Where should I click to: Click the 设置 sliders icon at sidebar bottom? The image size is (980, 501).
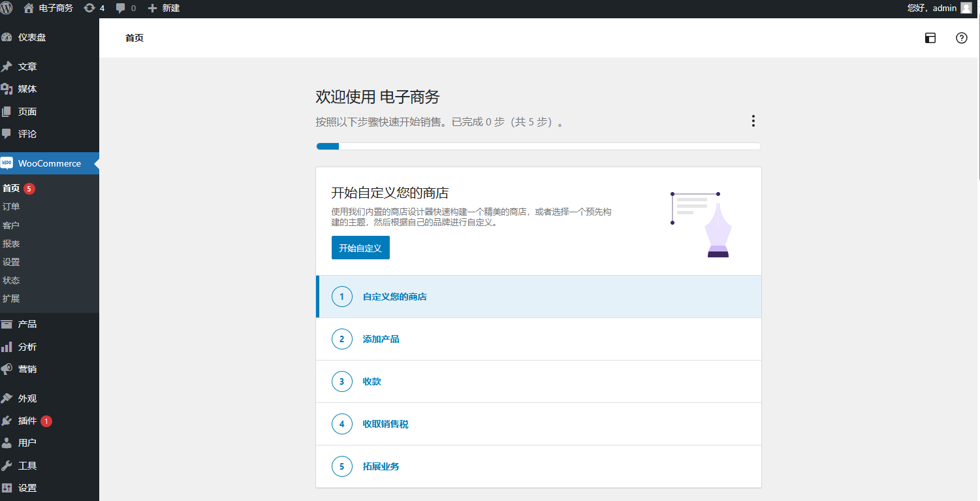(7, 488)
